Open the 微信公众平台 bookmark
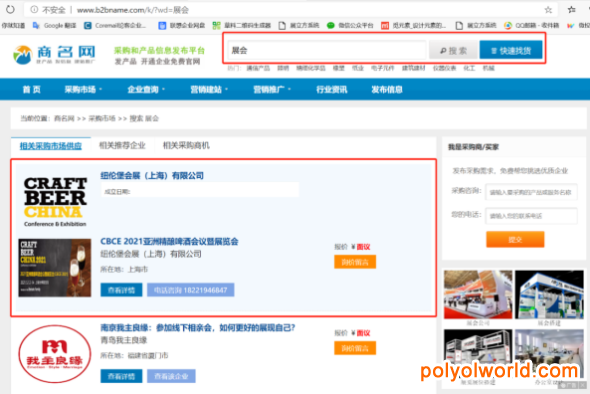 pos(350,26)
